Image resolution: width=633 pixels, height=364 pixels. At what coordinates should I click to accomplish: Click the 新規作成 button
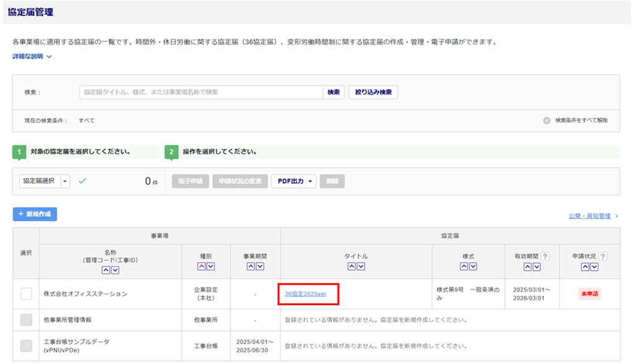click(x=35, y=214)
